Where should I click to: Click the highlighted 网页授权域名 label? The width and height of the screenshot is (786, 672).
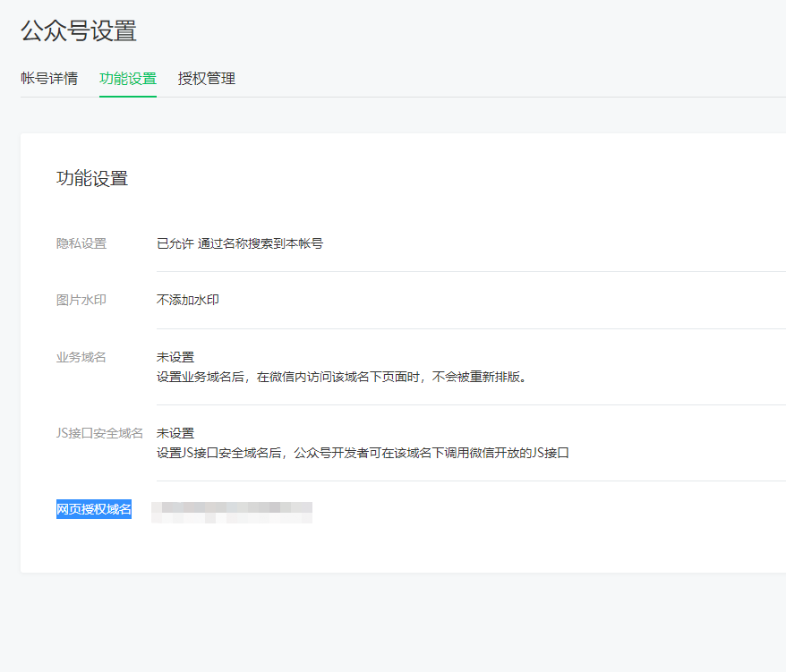pos(94,509)
